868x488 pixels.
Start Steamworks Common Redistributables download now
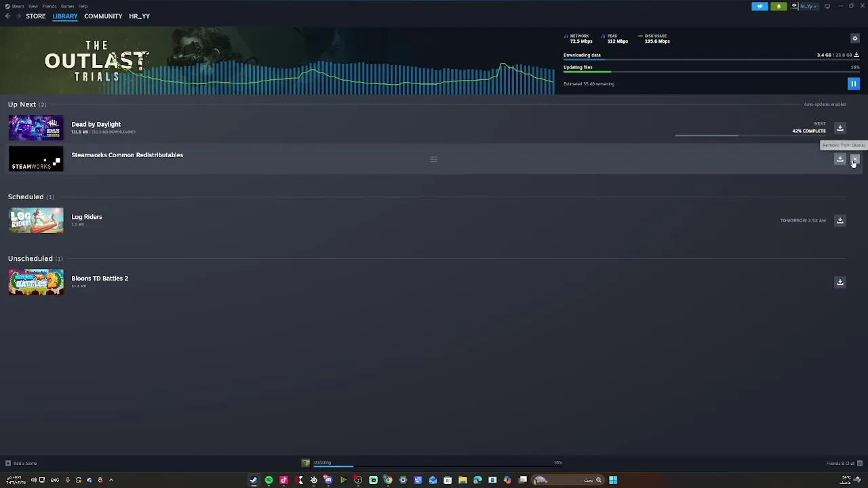point(840,159)
